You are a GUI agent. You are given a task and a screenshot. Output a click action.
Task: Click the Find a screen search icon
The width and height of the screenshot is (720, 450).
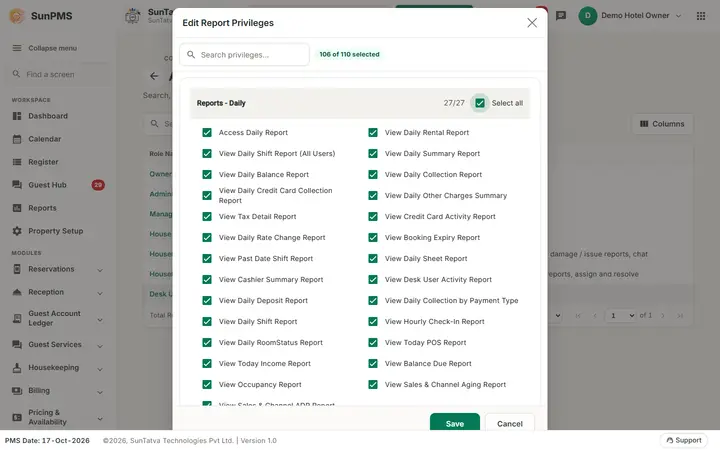tap(17, 74)
